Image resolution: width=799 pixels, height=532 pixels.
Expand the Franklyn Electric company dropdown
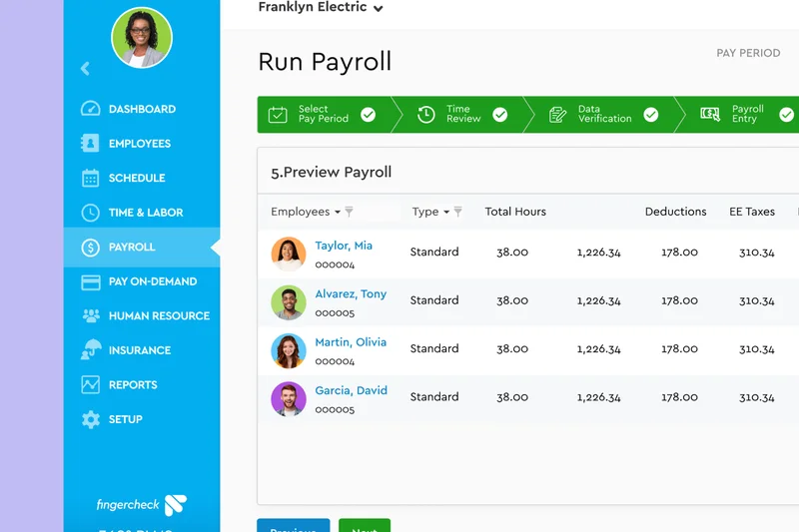coord(378,9)
